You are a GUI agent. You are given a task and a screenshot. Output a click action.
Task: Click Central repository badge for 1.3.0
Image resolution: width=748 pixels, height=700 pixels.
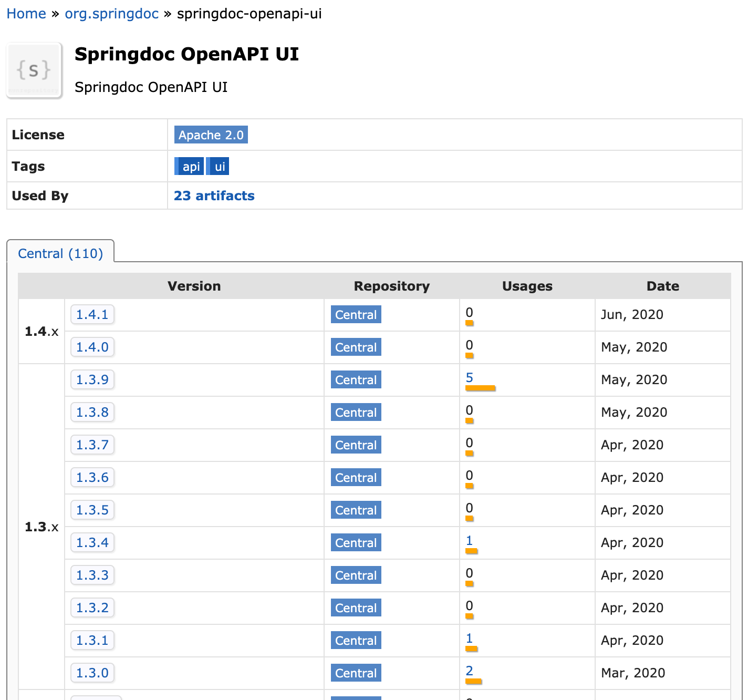[x=356, y=673]
